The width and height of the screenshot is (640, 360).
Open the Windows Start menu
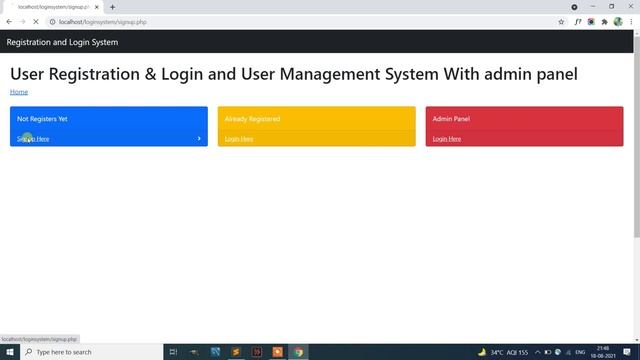[10, 352]
